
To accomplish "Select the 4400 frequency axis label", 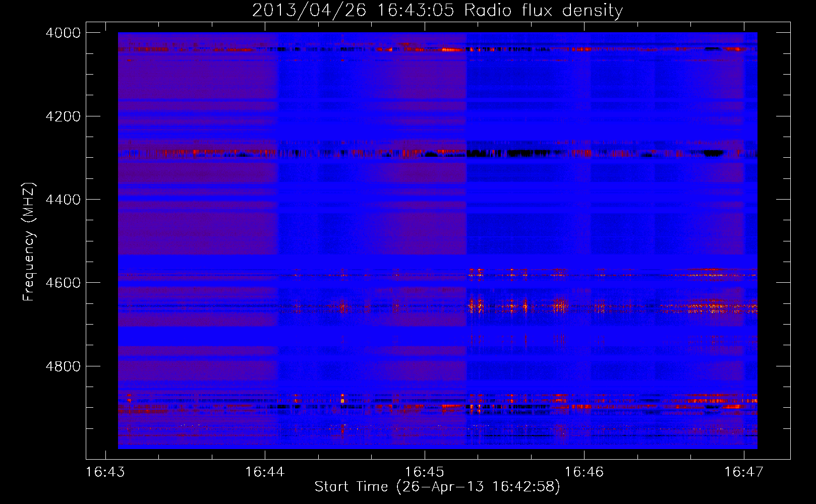I will 63,200.
